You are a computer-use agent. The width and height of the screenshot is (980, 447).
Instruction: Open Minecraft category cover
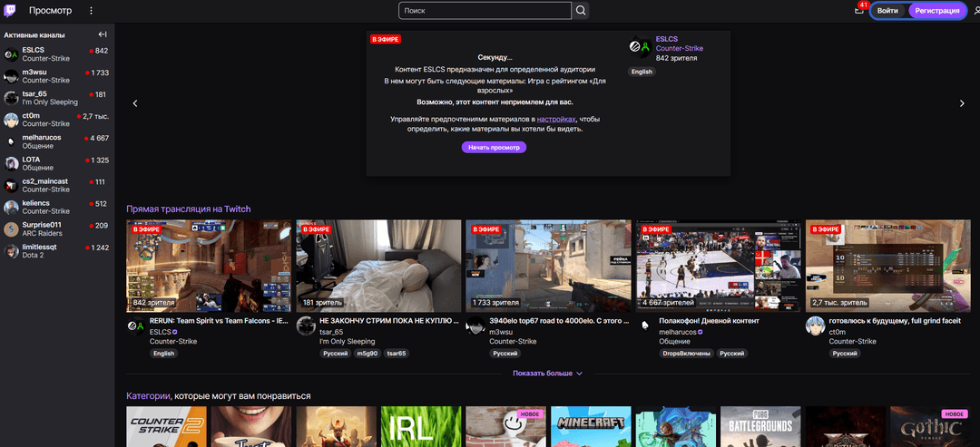(x=591, y=427)
